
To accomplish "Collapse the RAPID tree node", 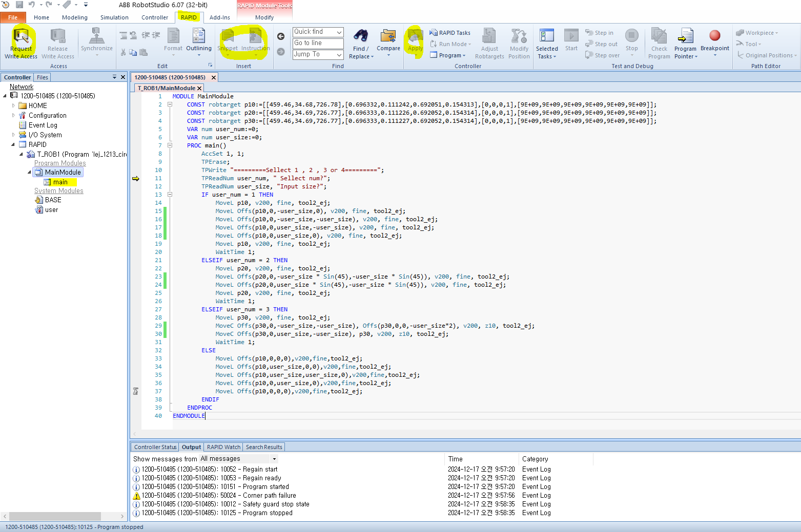I will click(13, 144).
